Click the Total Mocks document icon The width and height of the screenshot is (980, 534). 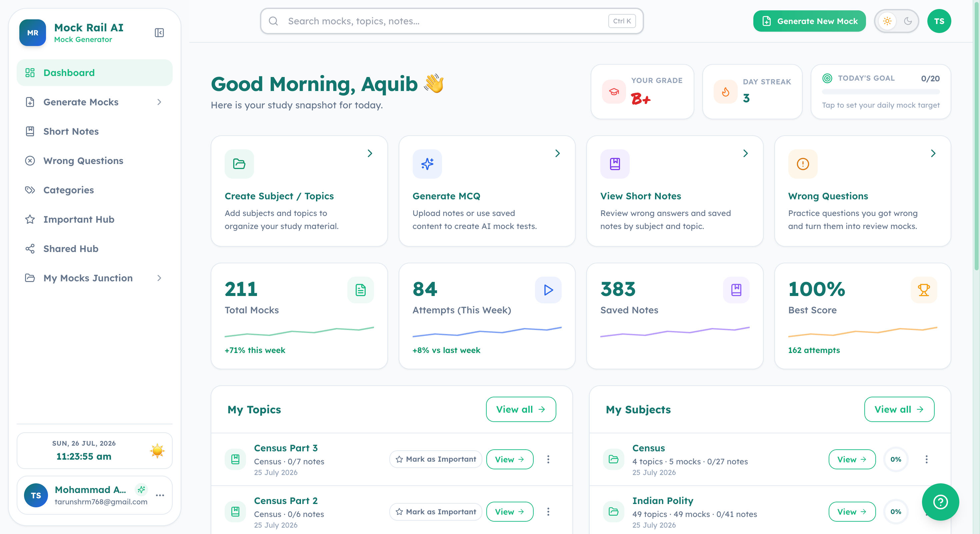click(360, 290)
